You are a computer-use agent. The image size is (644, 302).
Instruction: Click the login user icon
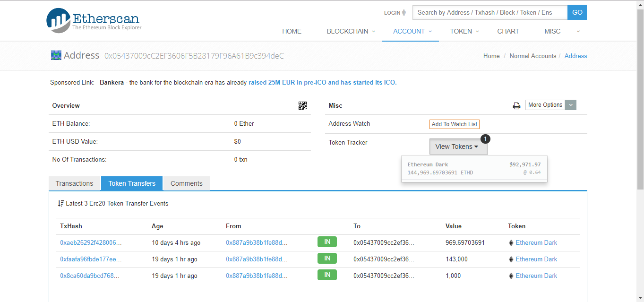pos(404,13)
